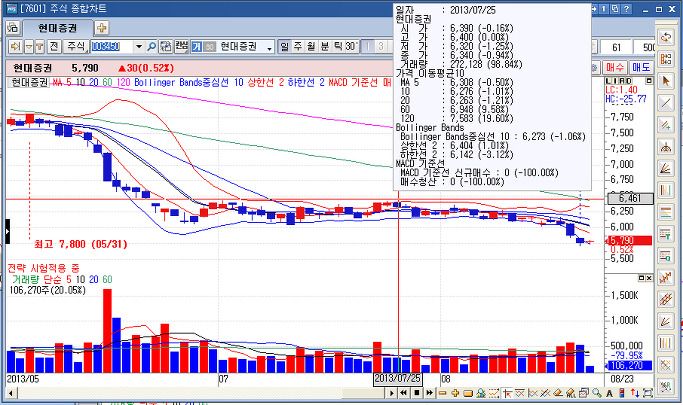Select the trend line drawing tool

coord(666,103)
